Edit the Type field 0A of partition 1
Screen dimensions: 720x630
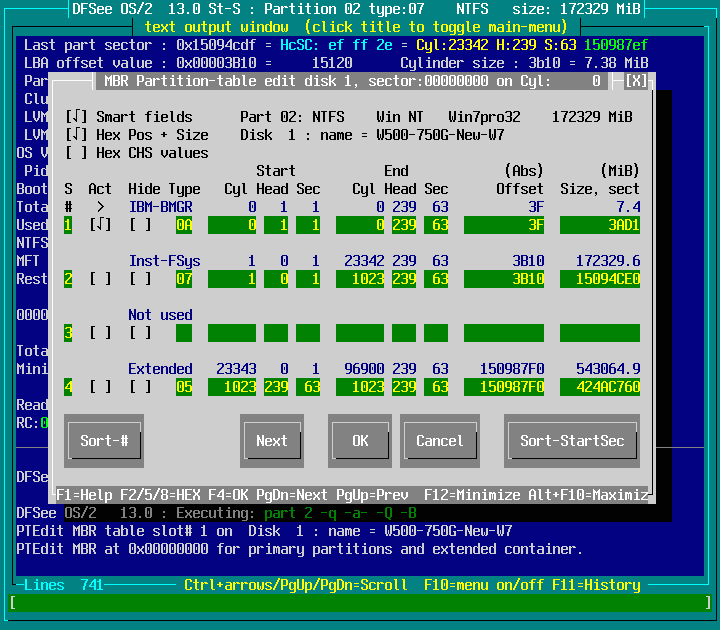[x=184, y=225]
